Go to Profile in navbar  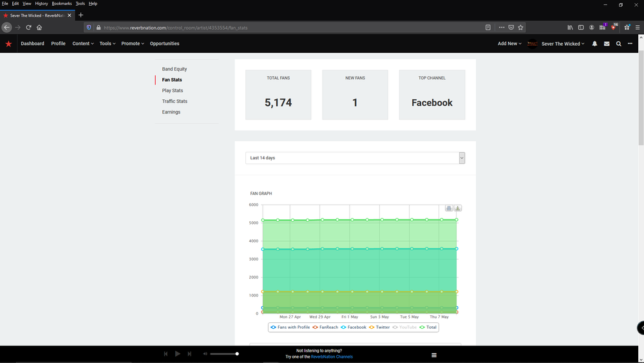click(59, 44)
